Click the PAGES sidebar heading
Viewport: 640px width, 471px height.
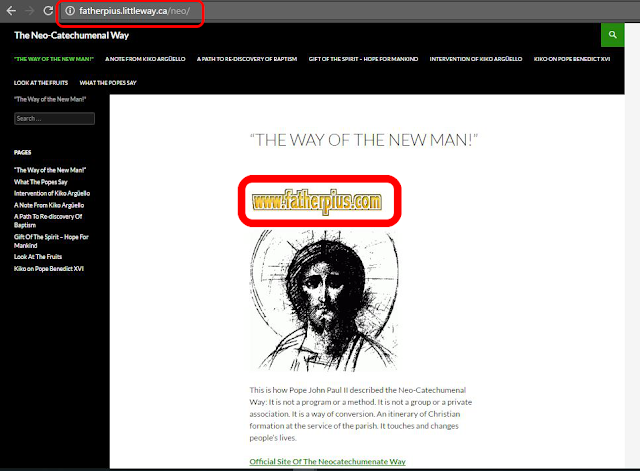22,153
